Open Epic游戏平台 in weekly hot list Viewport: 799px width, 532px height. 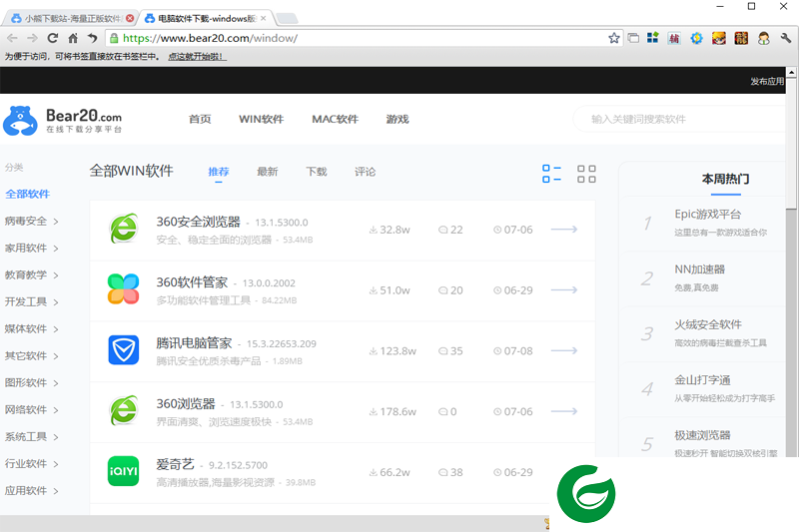[708, 215]
